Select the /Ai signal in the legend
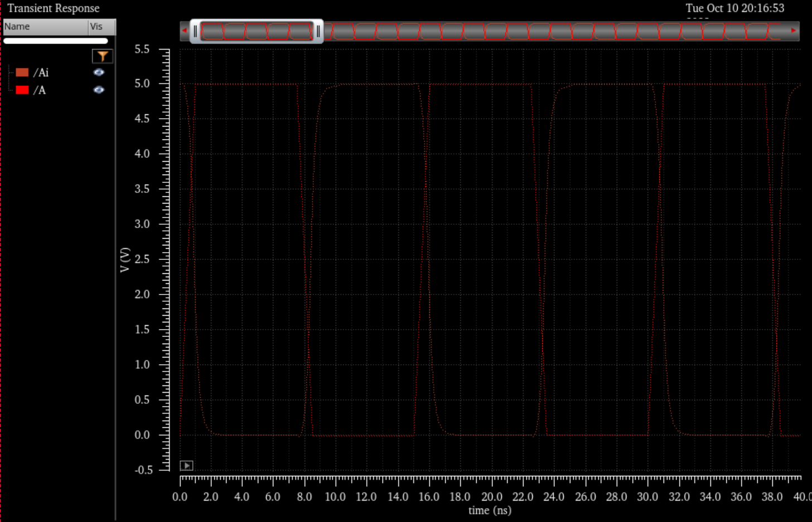 point(41,72)
